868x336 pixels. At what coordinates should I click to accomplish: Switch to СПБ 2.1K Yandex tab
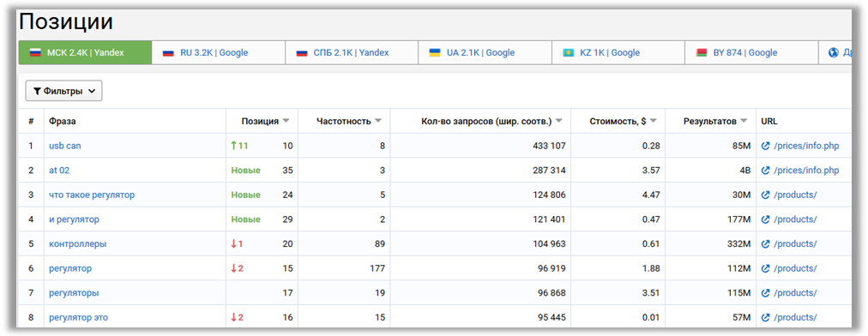click(352, 52)
